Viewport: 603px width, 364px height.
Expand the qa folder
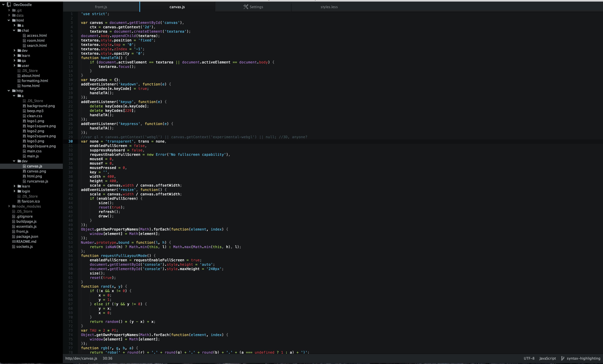tap(14, 60)
